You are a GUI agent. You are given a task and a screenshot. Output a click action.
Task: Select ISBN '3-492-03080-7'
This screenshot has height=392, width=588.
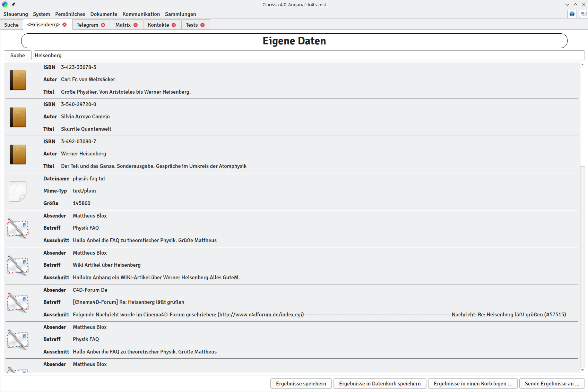(79, 142)
